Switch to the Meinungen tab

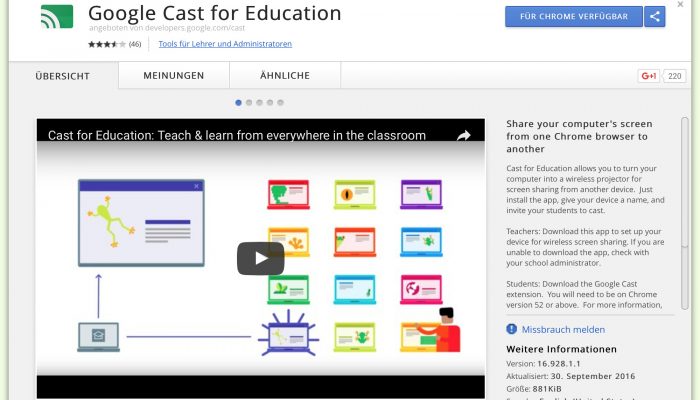pos(174,75)
